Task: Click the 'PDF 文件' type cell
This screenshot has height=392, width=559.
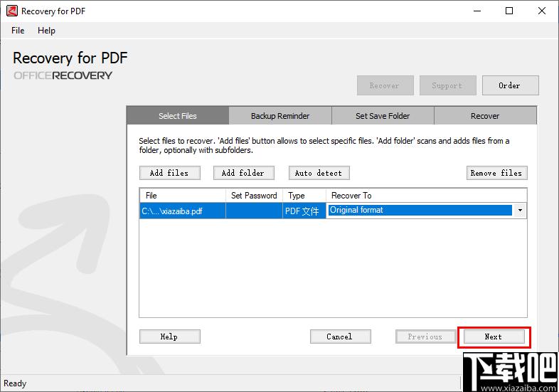Action: click(x=304, y=211)
